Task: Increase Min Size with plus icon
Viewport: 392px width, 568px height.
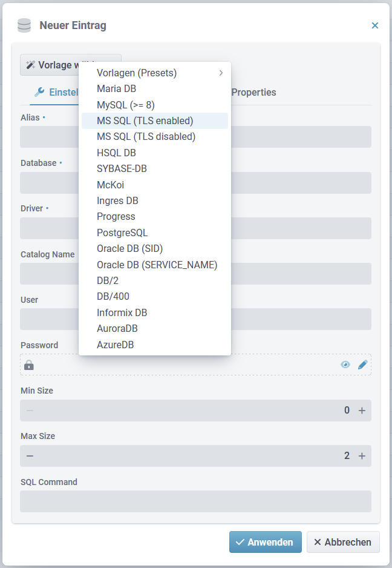Action: [x=362, y=411]
